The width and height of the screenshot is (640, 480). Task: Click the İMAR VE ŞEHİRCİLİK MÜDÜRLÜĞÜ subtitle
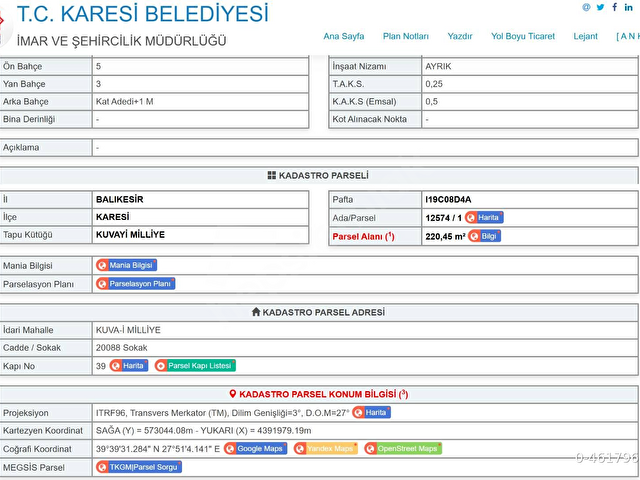point(122,41)
